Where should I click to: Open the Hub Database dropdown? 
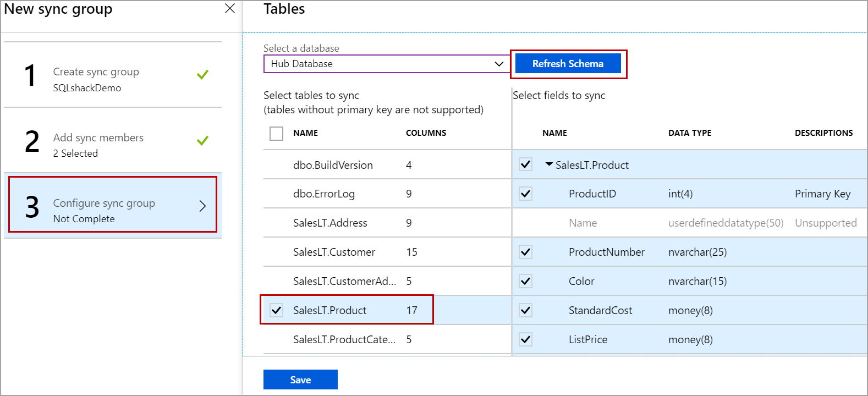click(x=386, y=64)
